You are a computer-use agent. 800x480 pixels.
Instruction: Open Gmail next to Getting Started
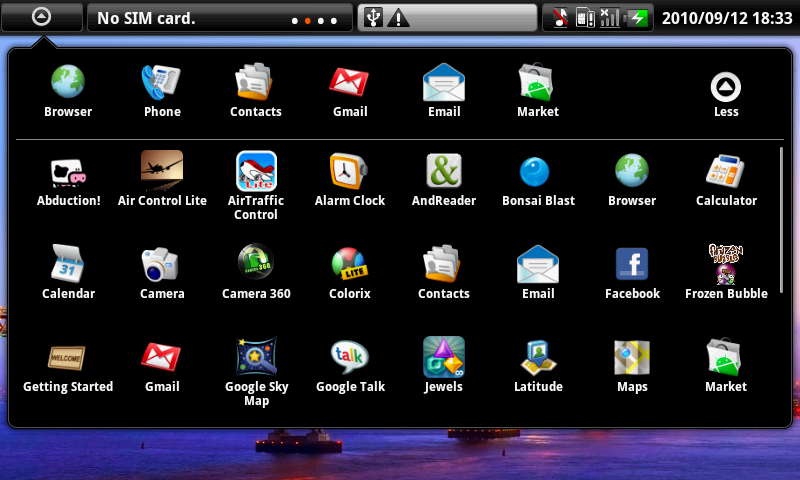tap(162, 367)
